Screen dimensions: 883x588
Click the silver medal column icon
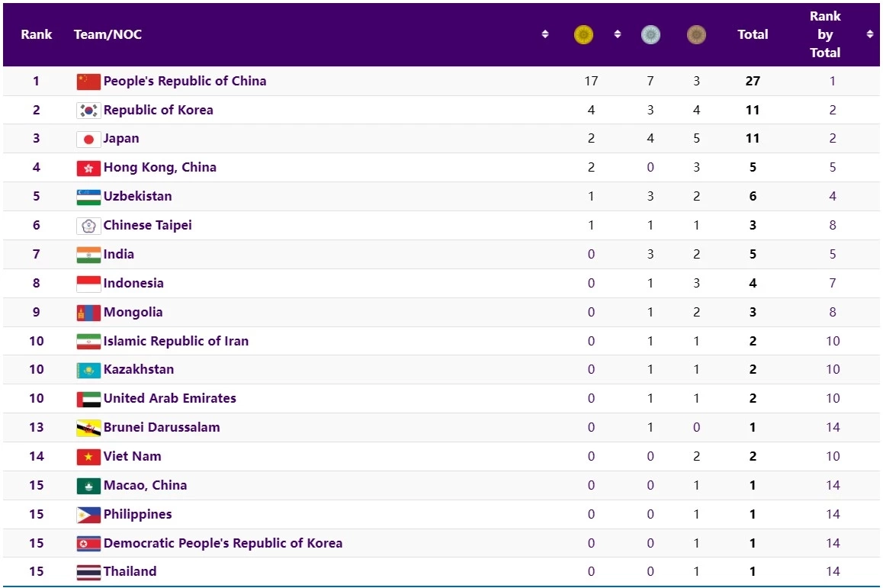[650, 34]
